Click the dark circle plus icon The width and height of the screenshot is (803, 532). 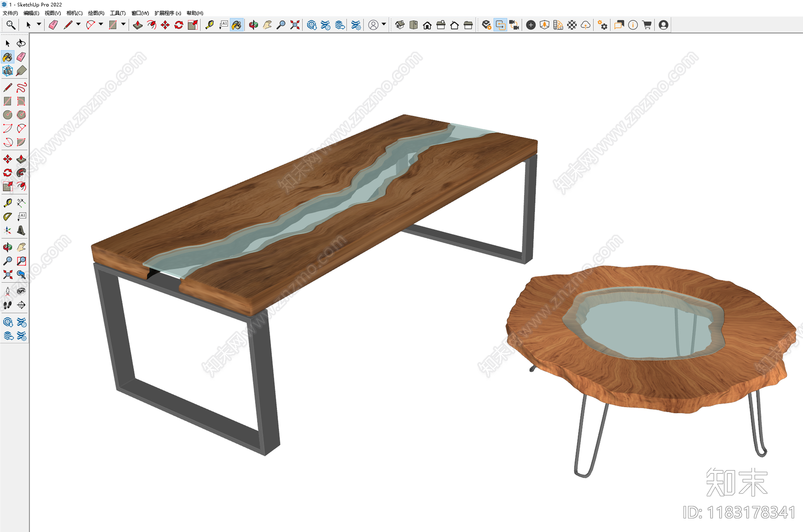pos(531,25)
